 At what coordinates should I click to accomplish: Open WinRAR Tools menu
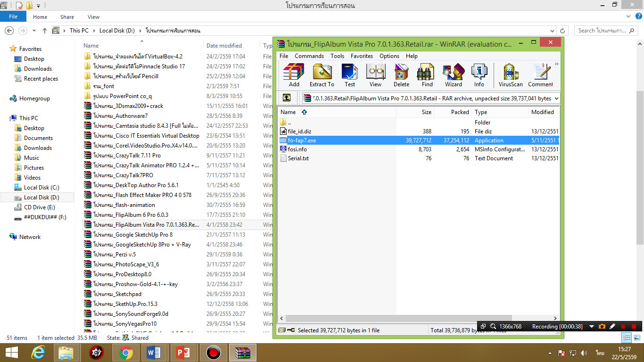337,56
